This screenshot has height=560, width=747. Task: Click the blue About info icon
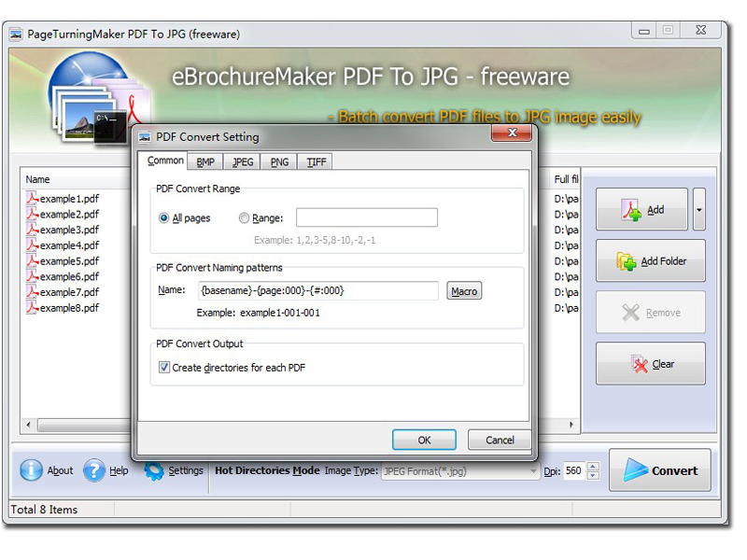pos(31,470)
